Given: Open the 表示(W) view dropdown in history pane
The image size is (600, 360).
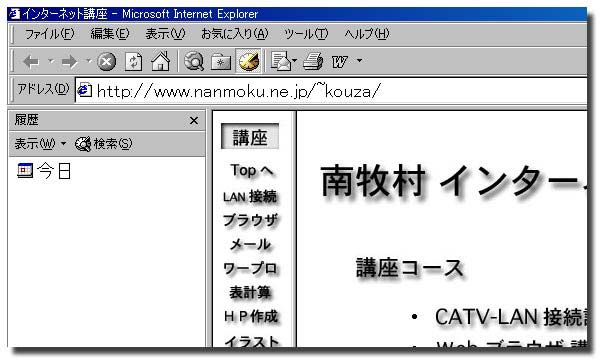Looking at the screenshot, I should coord(40,144).
